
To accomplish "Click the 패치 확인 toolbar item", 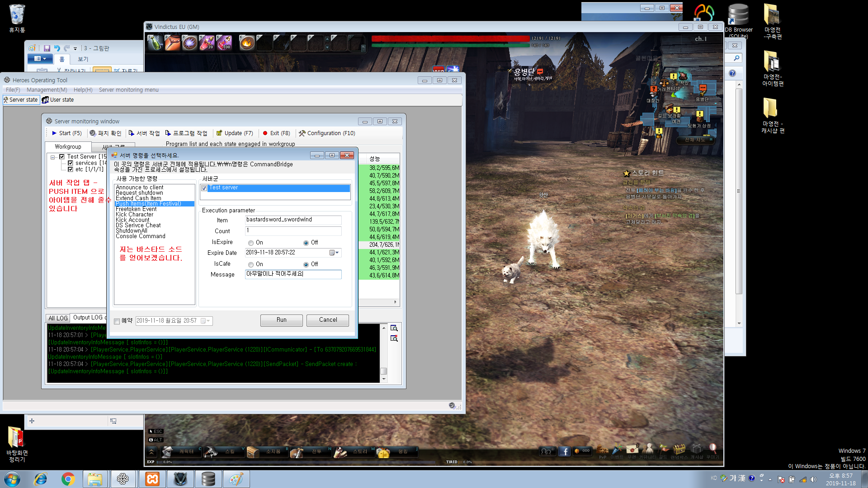I will (x=105, y=133).
